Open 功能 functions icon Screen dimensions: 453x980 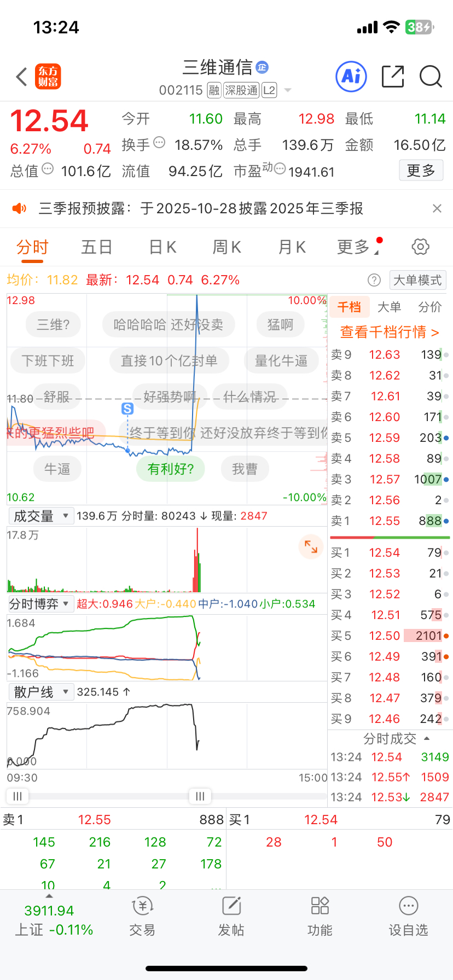[x=320, y=917]
